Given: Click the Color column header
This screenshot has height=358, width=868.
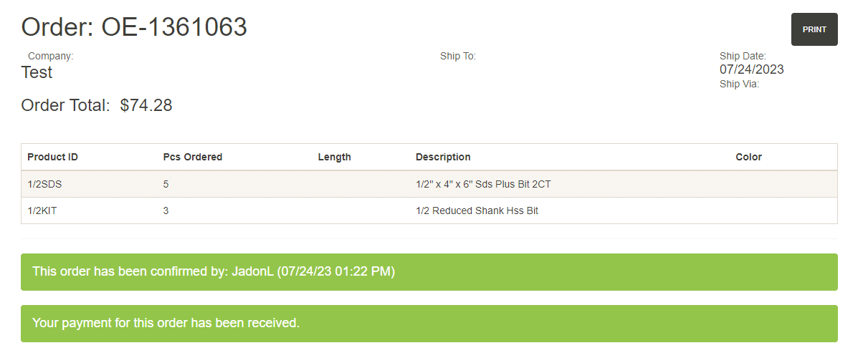Looking at the screenshot, I should coord(748,157).
